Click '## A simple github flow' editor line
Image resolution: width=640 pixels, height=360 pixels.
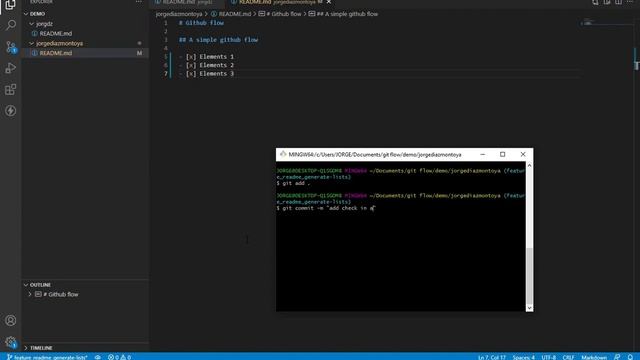[x=218, y=40]
